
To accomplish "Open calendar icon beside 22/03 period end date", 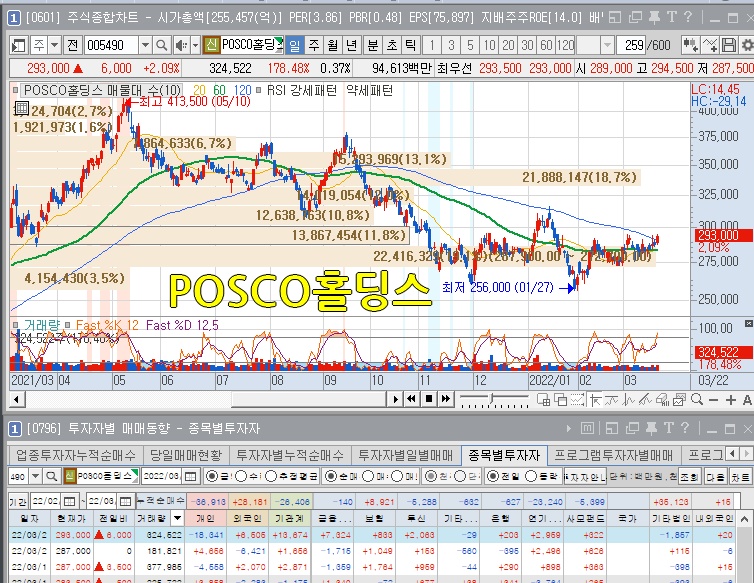I will pos(125,501).
